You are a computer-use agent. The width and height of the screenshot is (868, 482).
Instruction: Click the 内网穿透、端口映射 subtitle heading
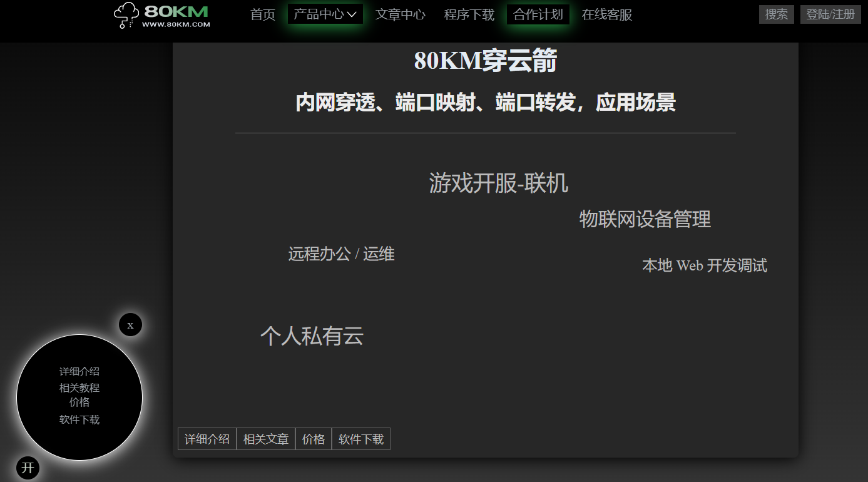click(x=486, y=103)
